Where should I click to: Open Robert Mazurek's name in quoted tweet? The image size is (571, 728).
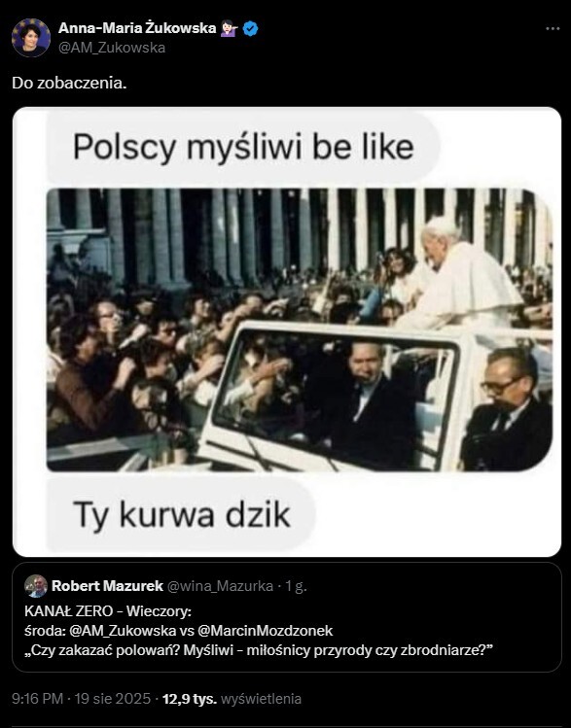point(107,586)
